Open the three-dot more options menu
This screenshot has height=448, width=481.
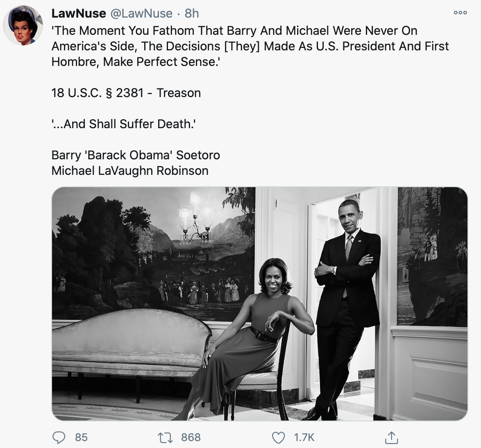460,13
